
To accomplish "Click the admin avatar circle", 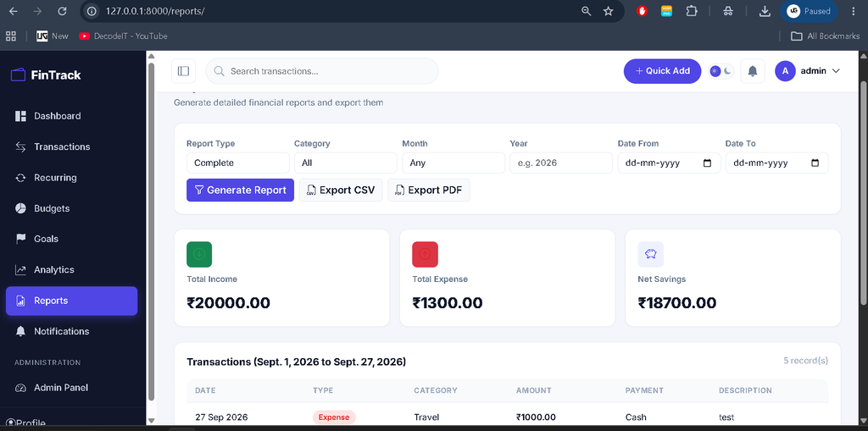I will 785,71.
